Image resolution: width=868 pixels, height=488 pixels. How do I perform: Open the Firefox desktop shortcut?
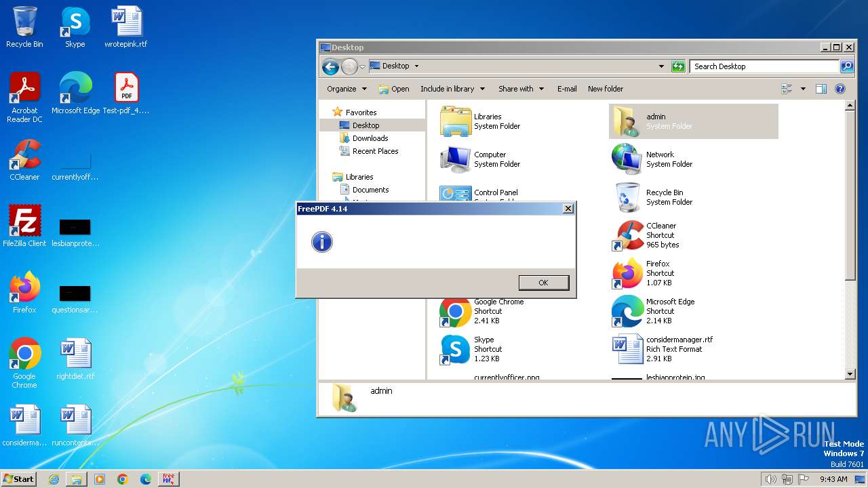[24, 293]
